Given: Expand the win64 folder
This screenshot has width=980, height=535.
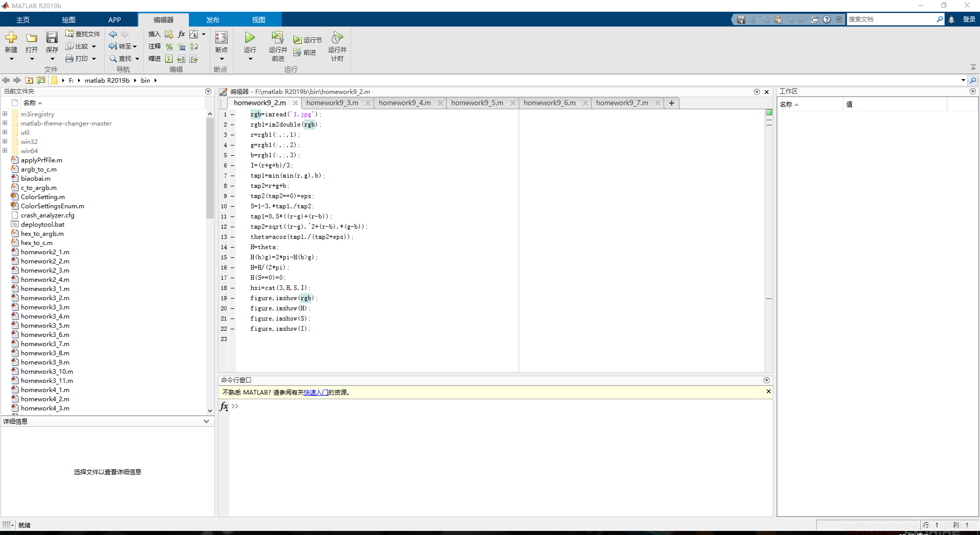Looking at the screenshot, I should 5,151.
